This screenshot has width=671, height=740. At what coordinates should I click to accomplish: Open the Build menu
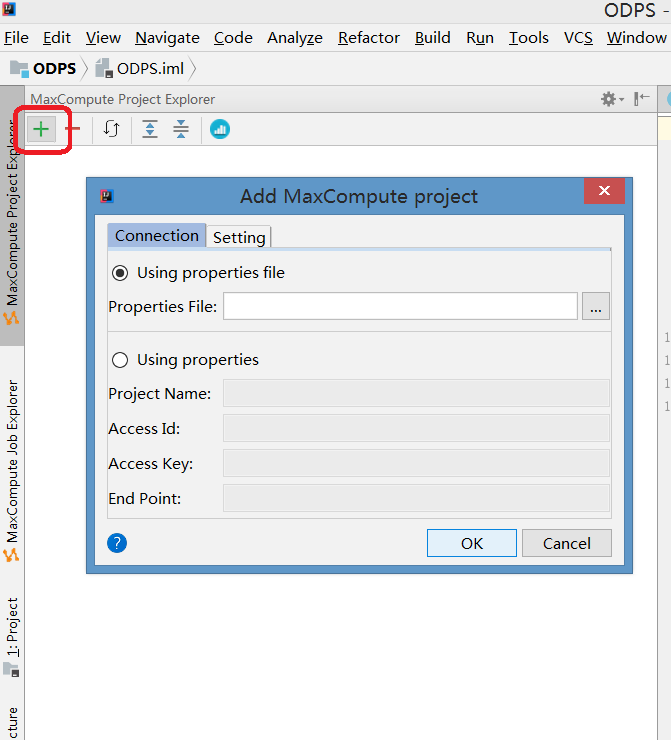433,38
